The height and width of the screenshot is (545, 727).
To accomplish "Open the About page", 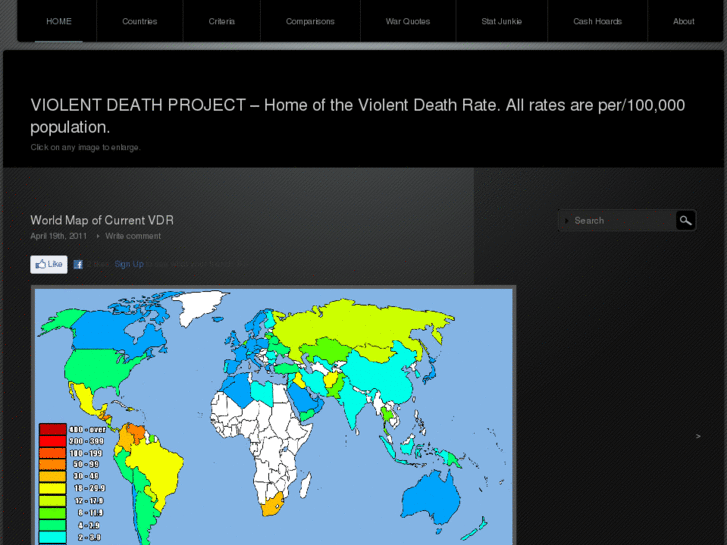I will (684, 21).
